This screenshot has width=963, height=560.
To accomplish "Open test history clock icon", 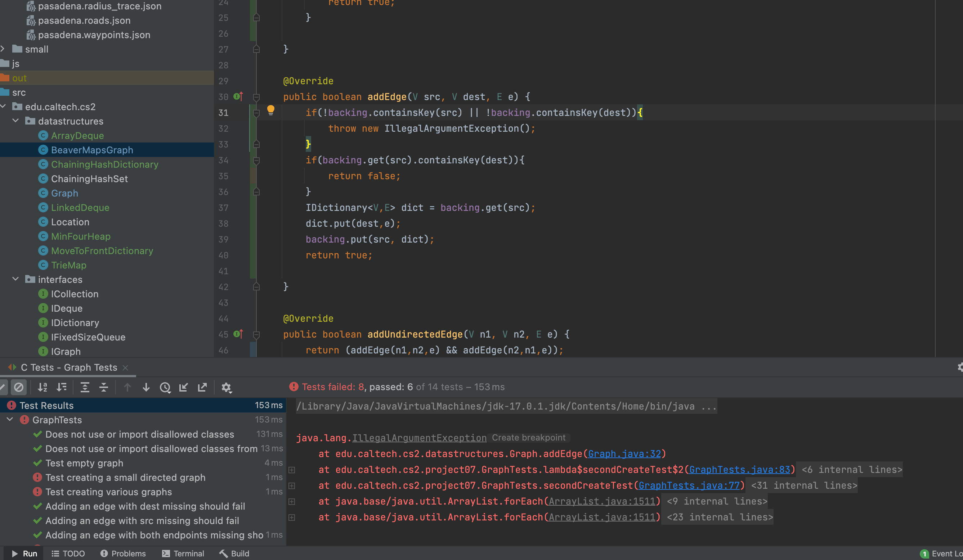I will click(x=165, y=387).
